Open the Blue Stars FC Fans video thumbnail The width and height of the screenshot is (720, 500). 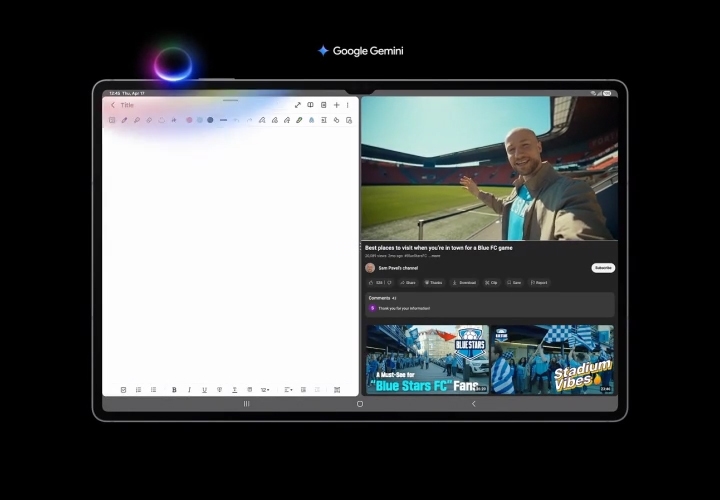click(427, 360)
